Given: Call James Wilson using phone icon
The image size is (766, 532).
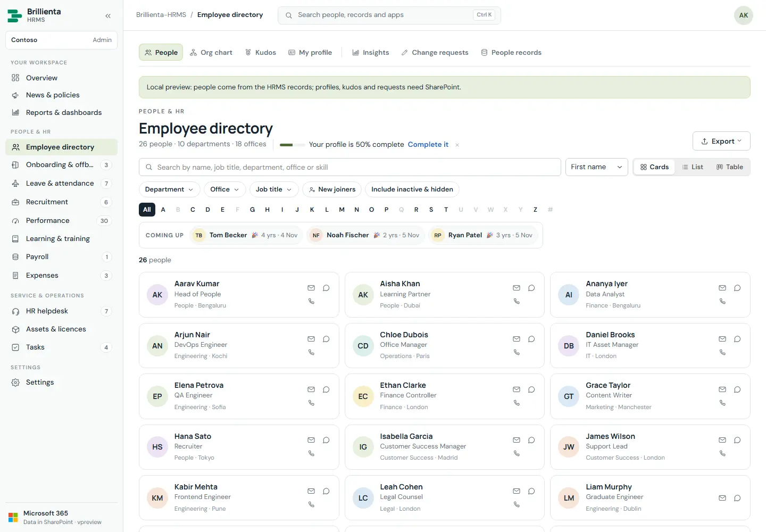Looking at the screenshot, I should 722,453.
